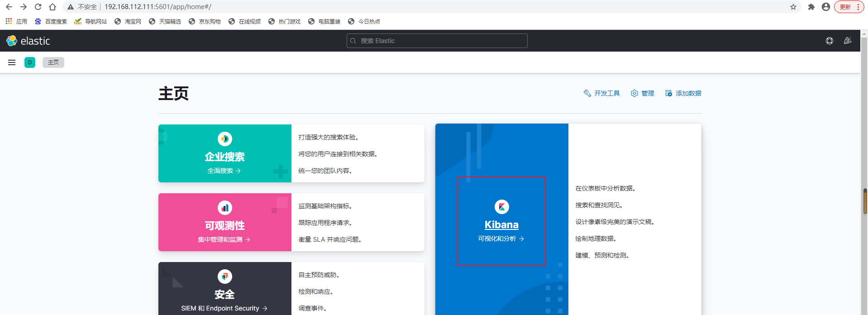868x315 pixels.
Task: Click the browser back arrow
Action: pyautogui.click(x=9, y=7)
